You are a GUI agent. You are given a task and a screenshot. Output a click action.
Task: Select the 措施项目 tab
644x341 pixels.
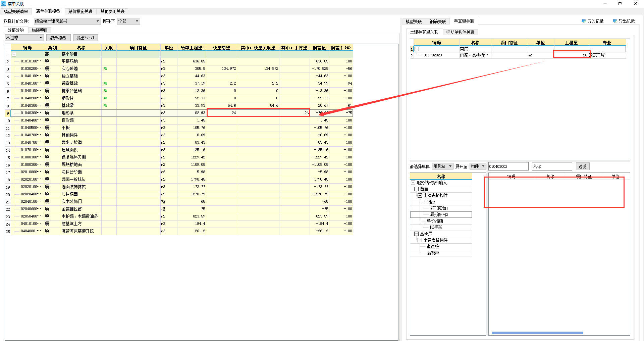(40, 30)
